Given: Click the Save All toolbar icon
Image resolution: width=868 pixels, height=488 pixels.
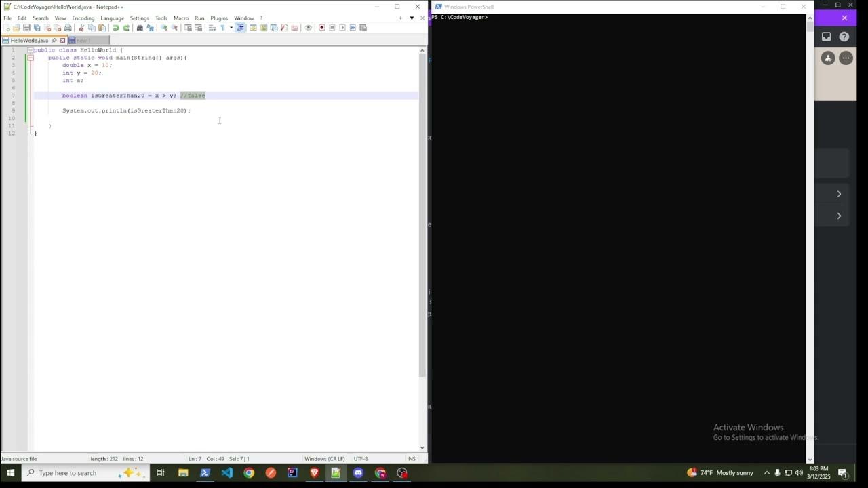Looking at the screenshot, I should tap(37, 28).
